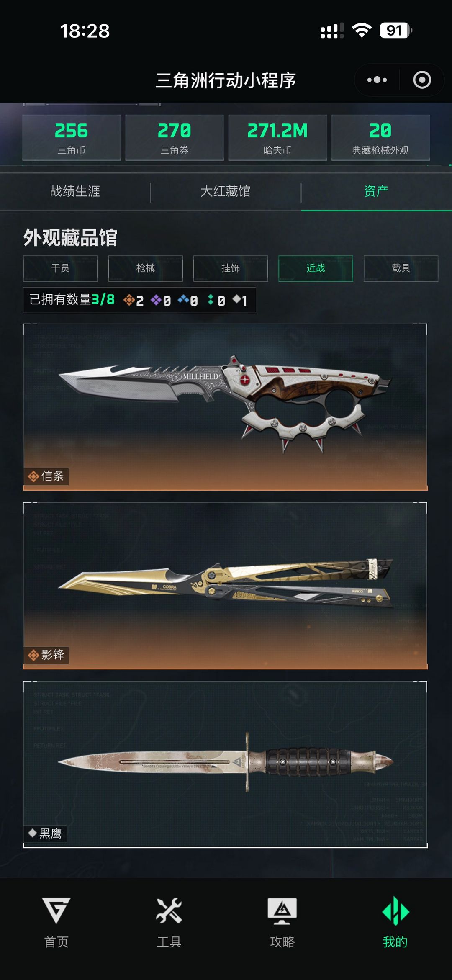Go to 首页 home icon
The height and width of the screenshot is (980, 452).
coord(56,910)
